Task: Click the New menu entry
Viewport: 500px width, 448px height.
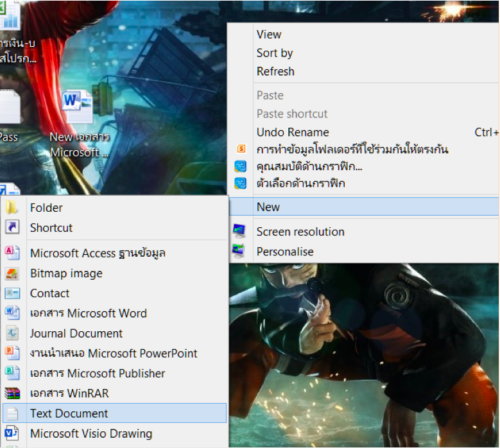Action: click(363, 207)
